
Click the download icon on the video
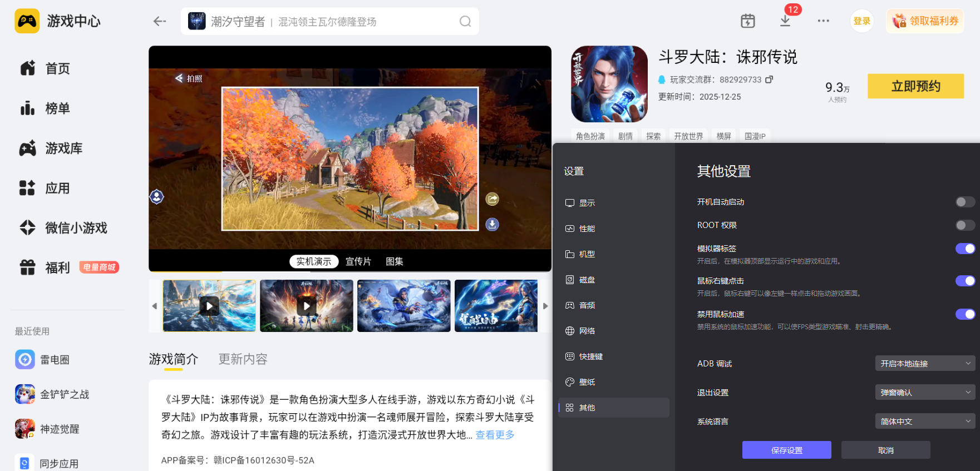coord(493,225)
